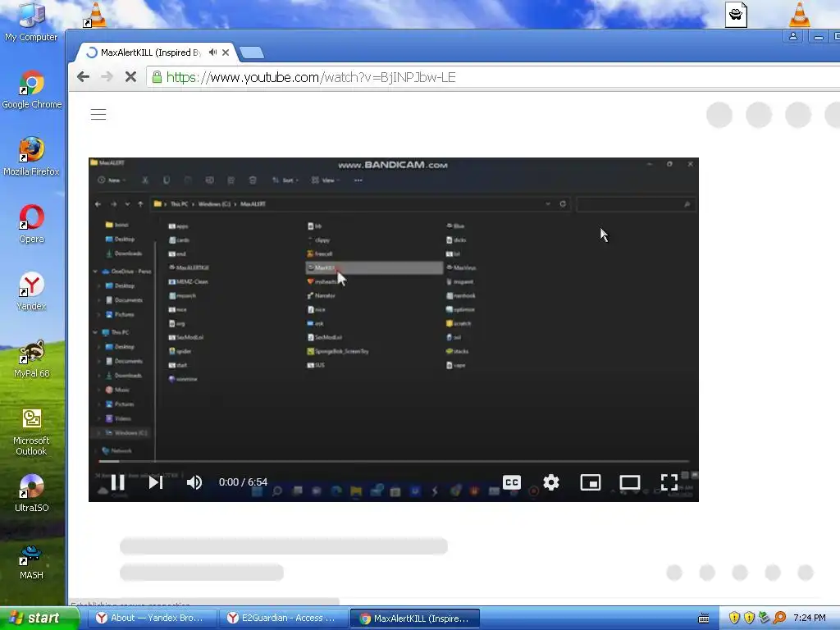Enter fullscreen on the video player

[669, 482]
